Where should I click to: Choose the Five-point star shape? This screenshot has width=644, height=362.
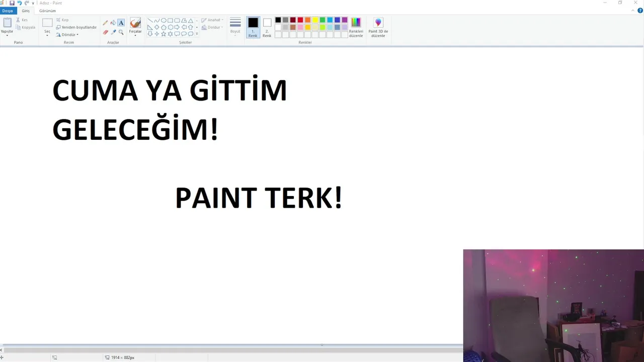[x=164, y=34]
